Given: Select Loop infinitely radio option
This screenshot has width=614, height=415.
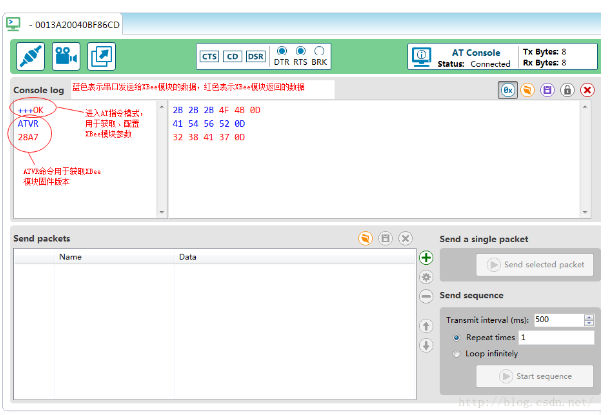Looking at the screenshot, I should pyautogui.click(x=456, y=354).
